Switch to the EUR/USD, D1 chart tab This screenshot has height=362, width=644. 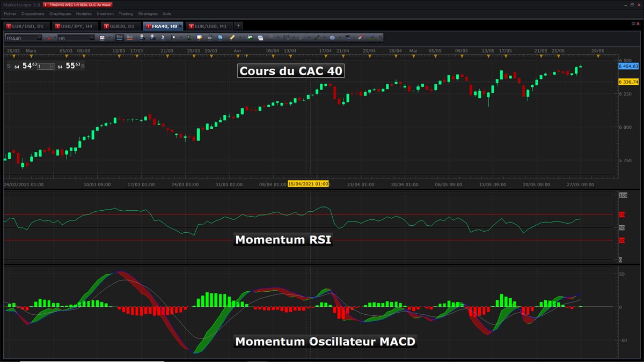coord(26,26)
